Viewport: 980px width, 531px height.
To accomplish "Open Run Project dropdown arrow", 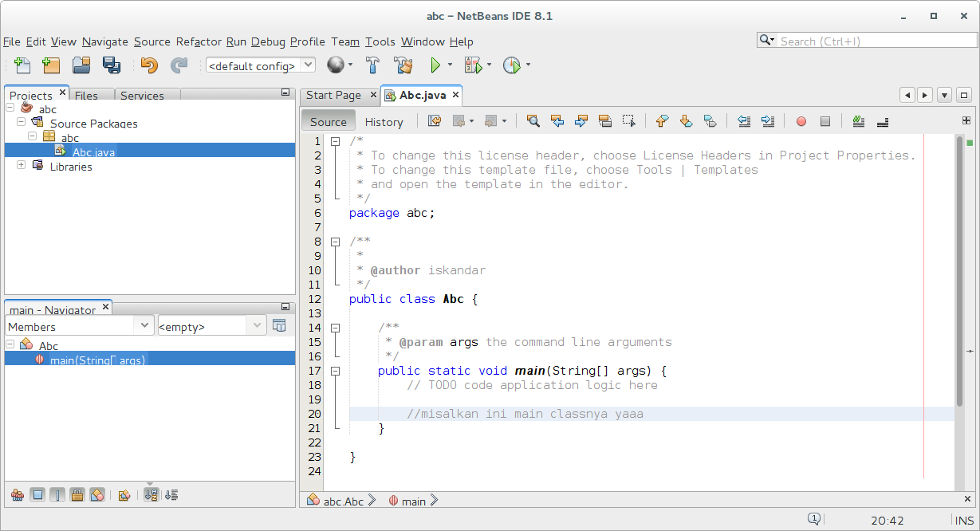I will tap(451, 65).
